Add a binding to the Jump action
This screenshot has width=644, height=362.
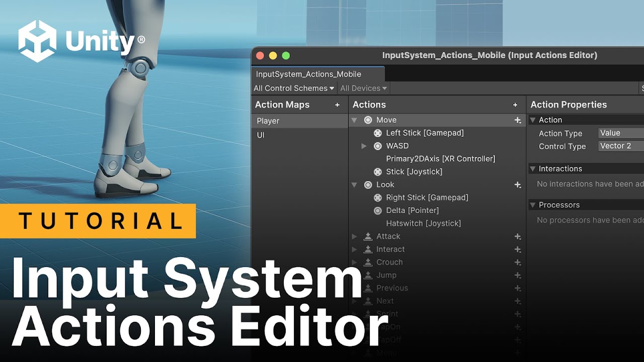click(517, 275)
